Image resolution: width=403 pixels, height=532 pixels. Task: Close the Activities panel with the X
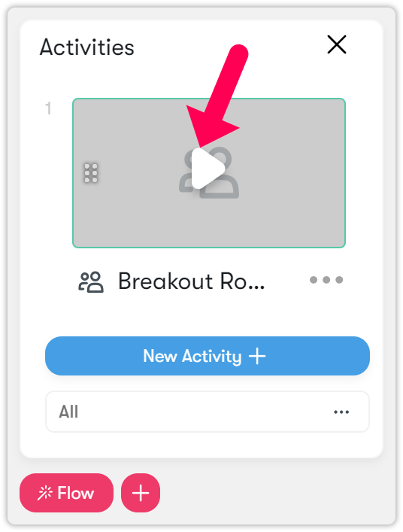pyautogui.click(x=337, y=44)
